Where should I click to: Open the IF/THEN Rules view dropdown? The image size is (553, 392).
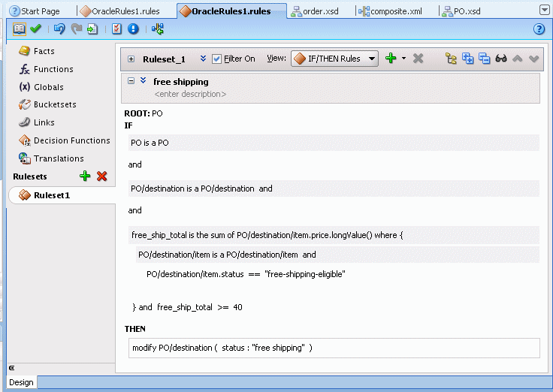coord(334,59)
